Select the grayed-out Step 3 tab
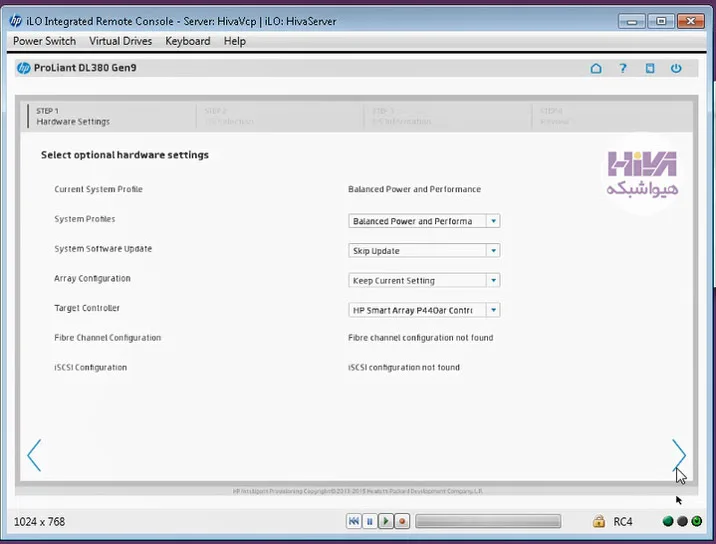The image size is (716, 544). click(448, 116)
